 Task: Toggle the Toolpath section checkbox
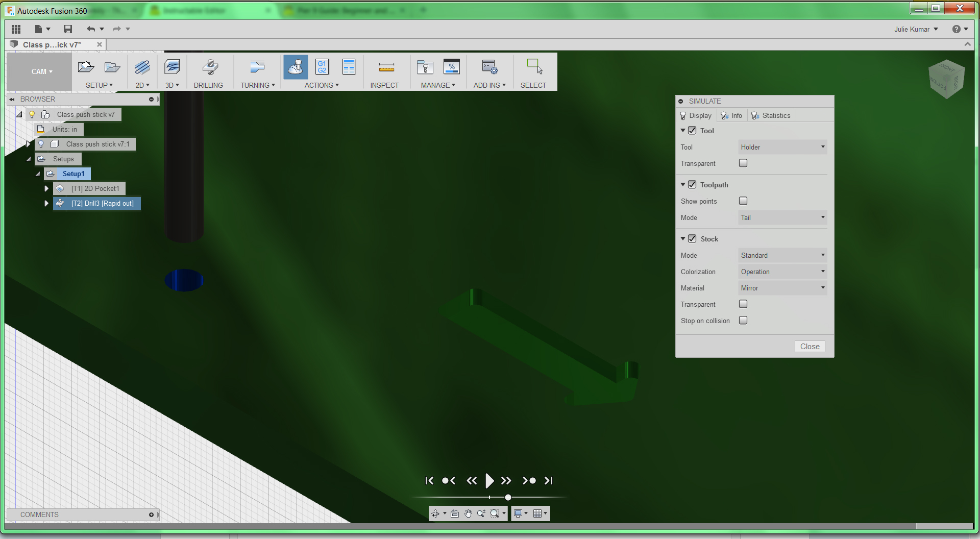692,185
